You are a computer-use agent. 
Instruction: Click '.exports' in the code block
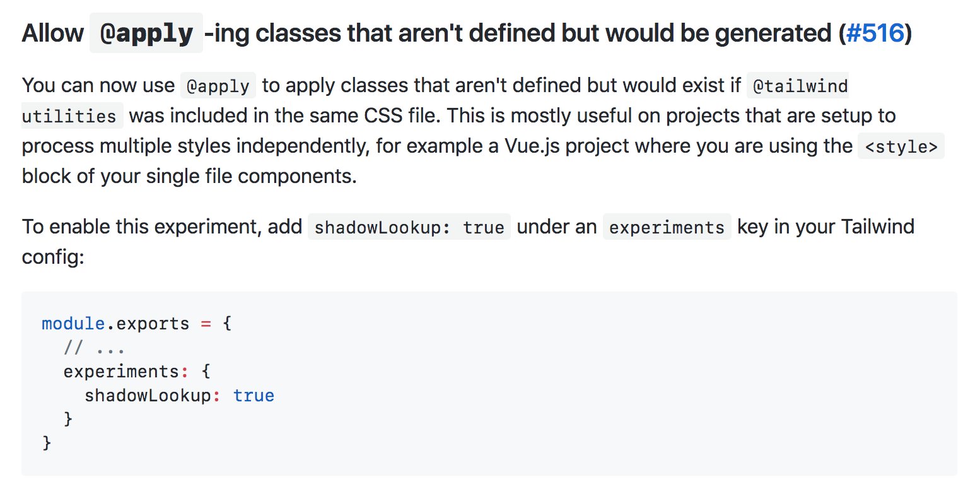point(148,323)
